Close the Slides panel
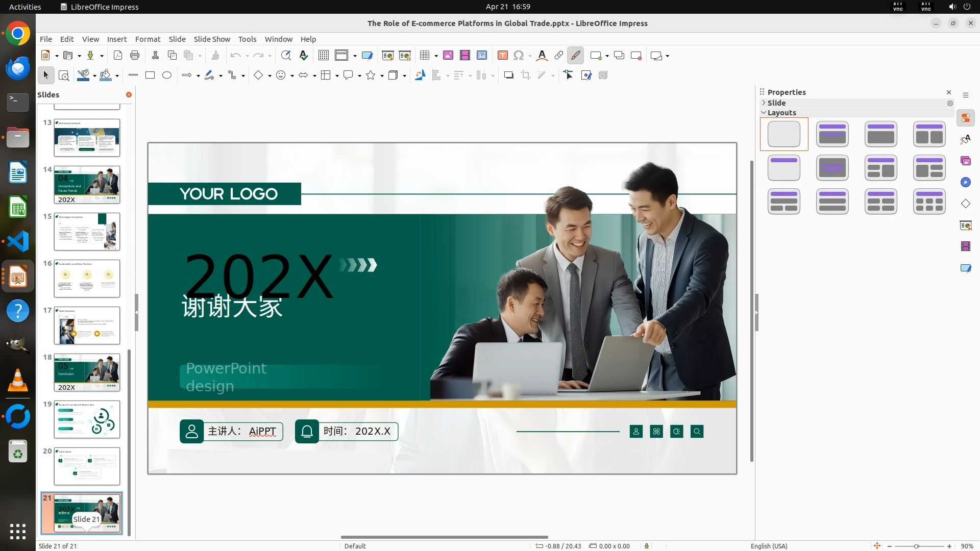This screenshot has height=551, width=980. tap(129, 95)
